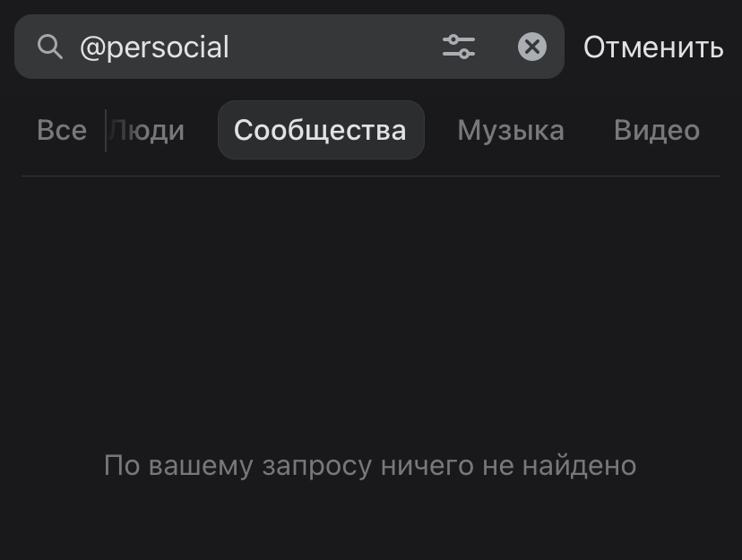Click the По вашему запросу ничего не найдено text
Viewport: 742px width, 560px height.
coord(371,465)
